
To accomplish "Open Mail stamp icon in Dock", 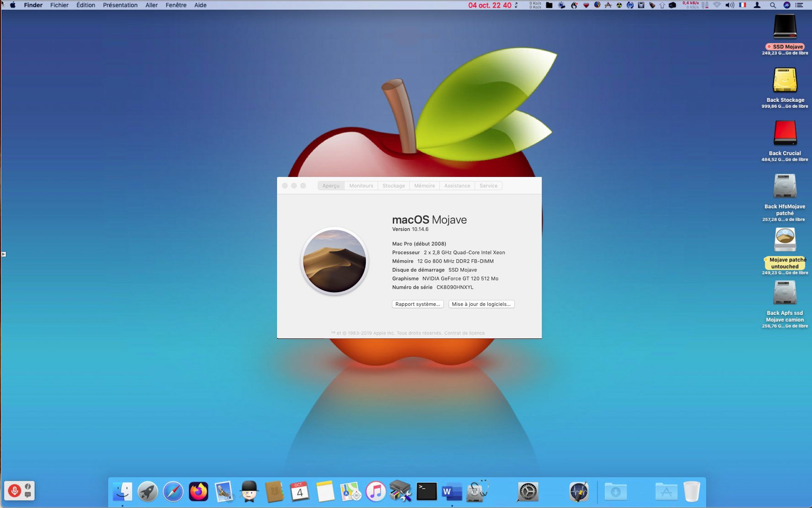I will tap(224, 492).
